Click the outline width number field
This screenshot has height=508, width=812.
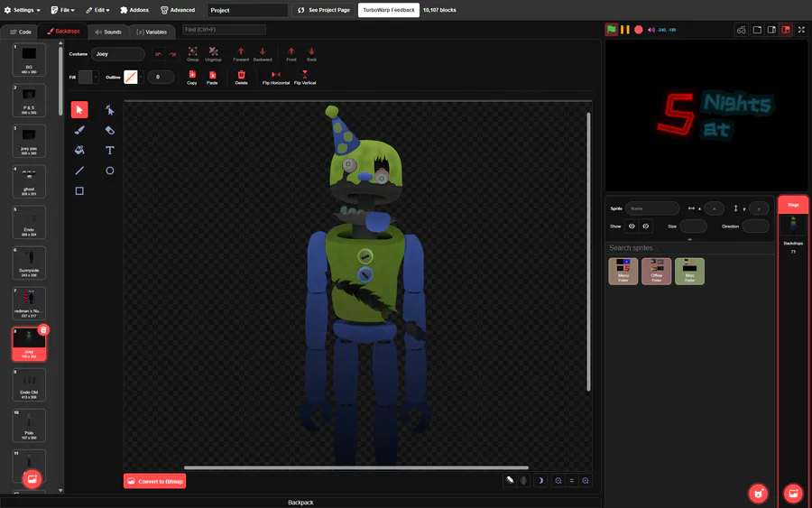click(161, 78)
